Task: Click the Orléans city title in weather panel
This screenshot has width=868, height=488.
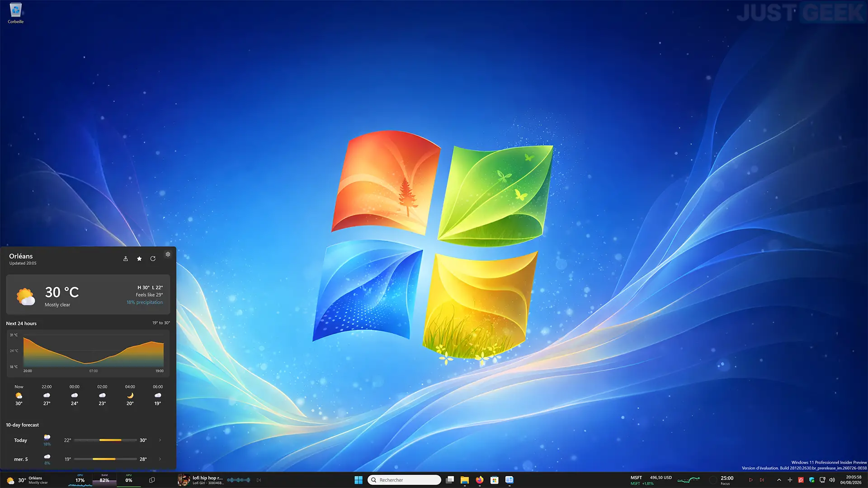Action: click(x=21, y=256)
